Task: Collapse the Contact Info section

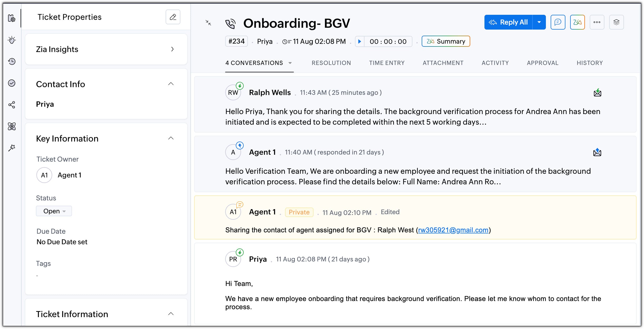Action: pos(171,84)
